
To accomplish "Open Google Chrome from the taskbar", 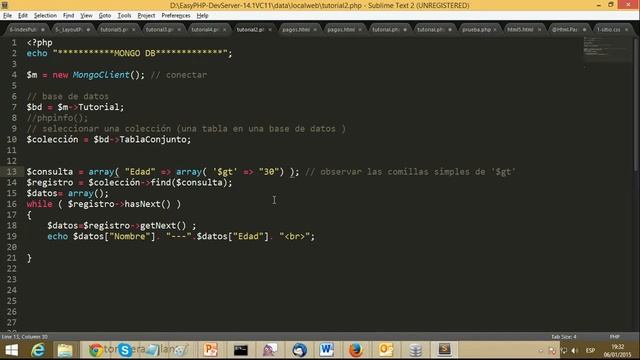I will 96,350.
